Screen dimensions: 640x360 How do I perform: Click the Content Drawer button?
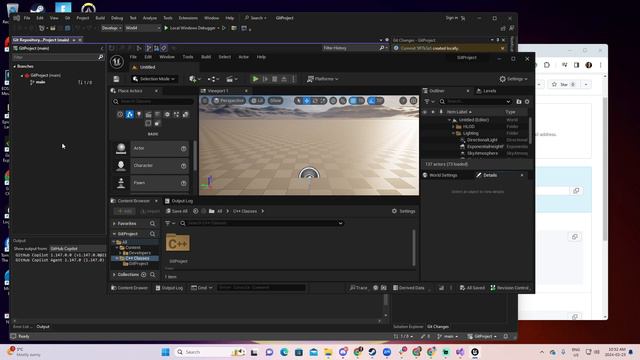click(x=129, y=288)
